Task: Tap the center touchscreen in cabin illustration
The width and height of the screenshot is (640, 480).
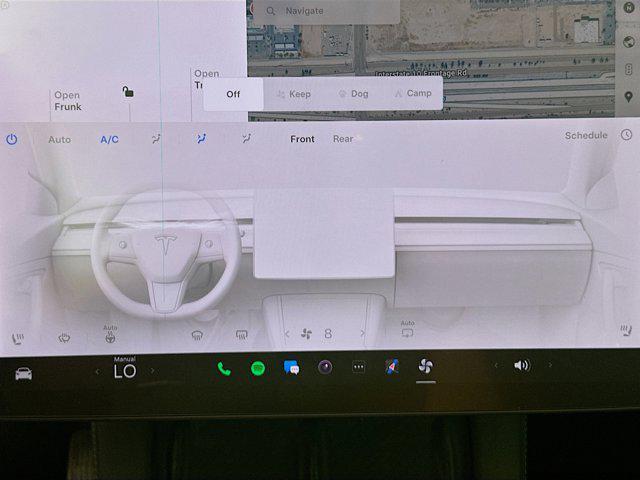Action: click(x=324, y=233)
